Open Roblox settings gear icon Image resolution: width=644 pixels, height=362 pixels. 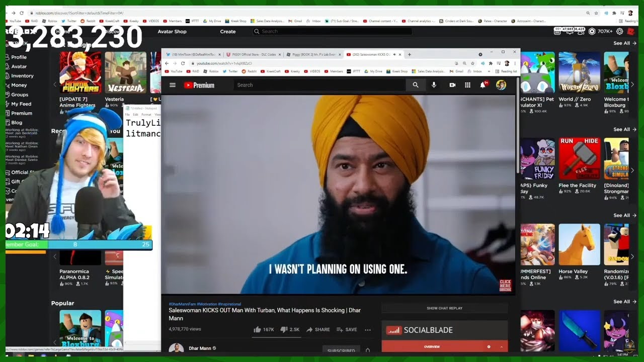tap(620, 31)
